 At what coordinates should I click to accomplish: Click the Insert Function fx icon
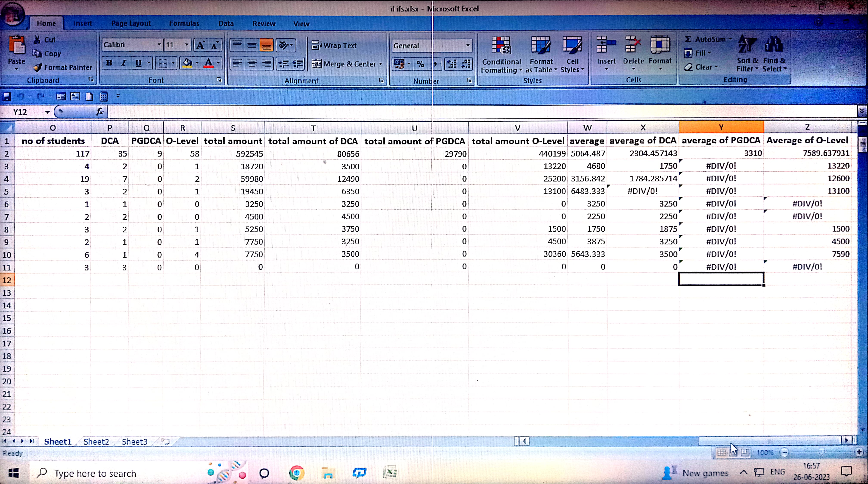[99, 112]
